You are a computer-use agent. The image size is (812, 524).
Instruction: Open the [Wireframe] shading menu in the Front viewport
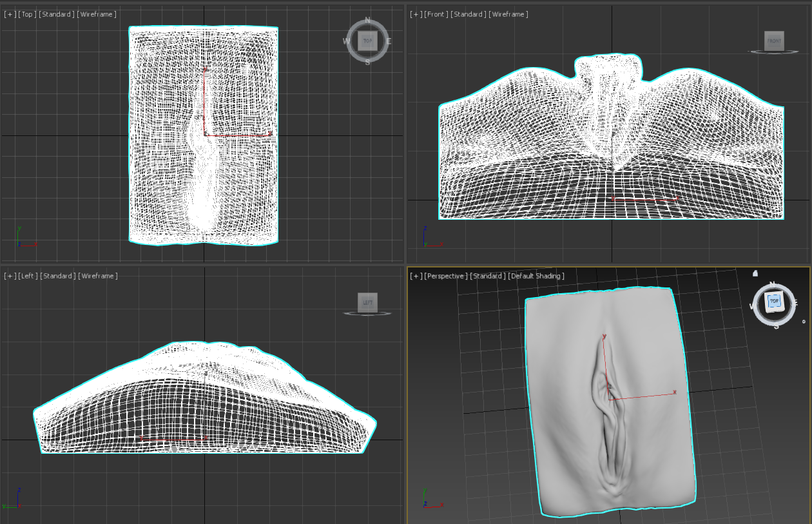click(x=509, y=14)
